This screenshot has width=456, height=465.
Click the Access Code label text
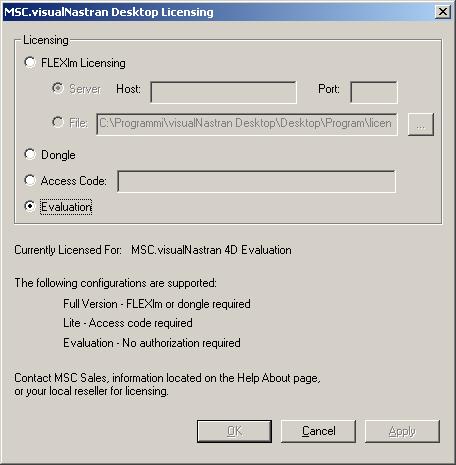(73, 181)
